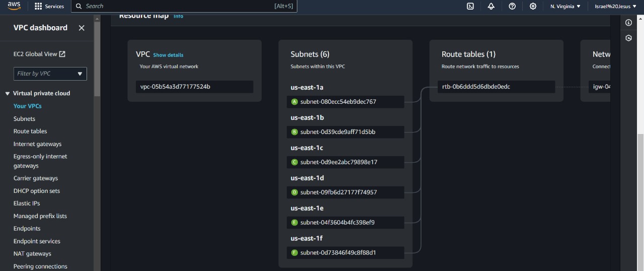Open EC2 Global View link

tap(39, 54)
